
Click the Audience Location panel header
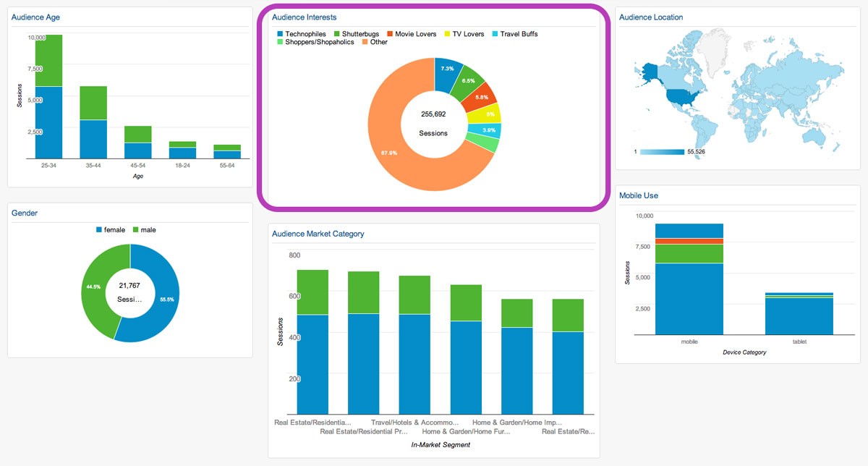[x=652, y=17]
